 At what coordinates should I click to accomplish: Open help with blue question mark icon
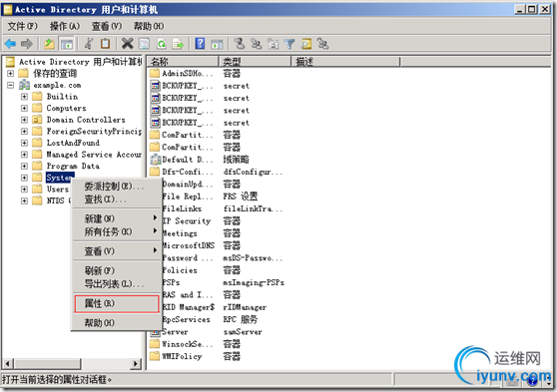200,44
